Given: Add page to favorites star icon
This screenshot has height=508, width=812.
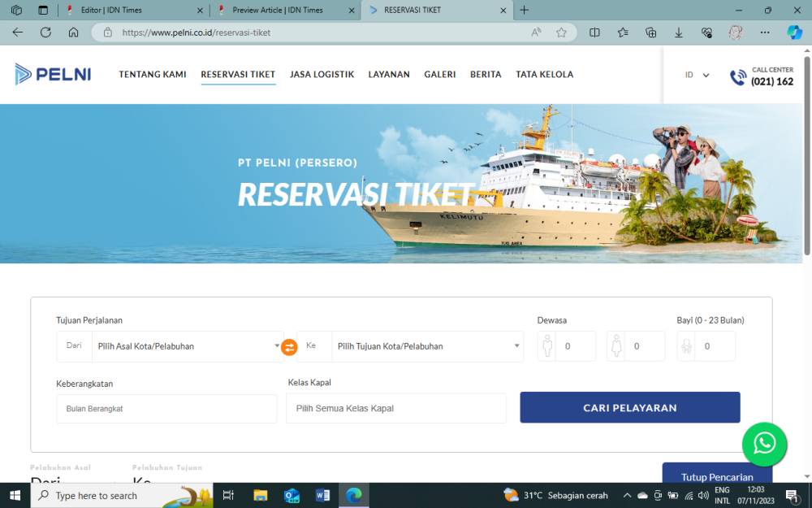Looking at the screenshot, I should (561, 33).
